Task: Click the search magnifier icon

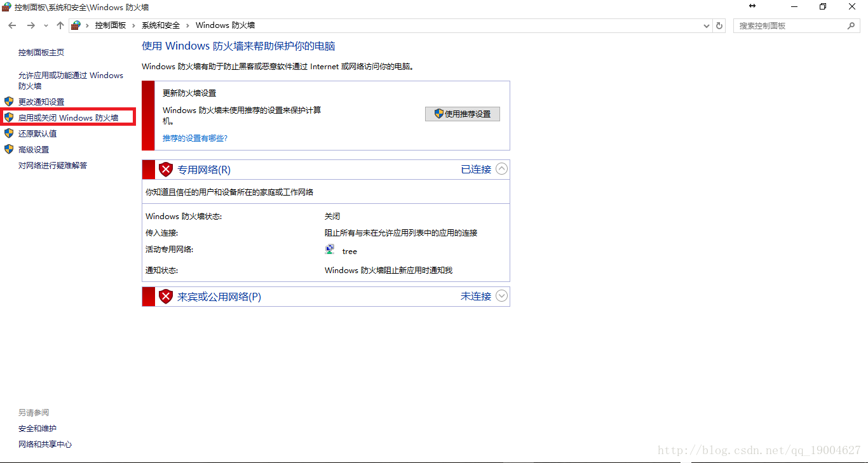Action: pos(851,26)
